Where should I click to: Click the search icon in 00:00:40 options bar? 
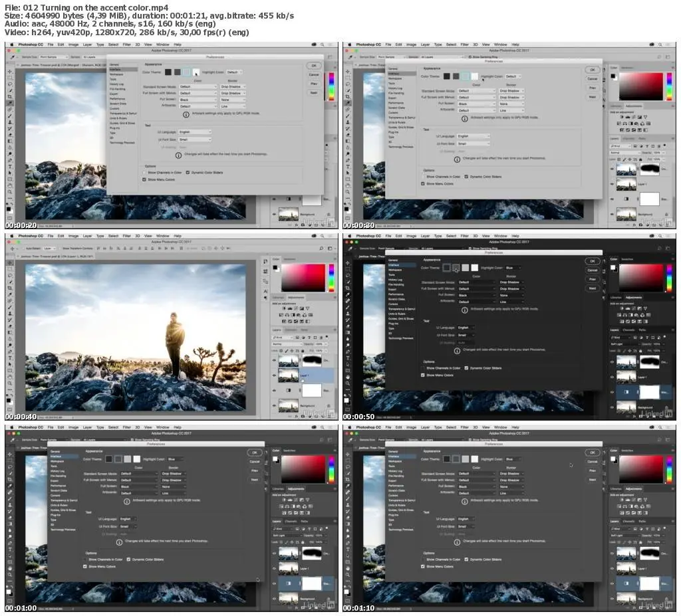coord(321,249)
